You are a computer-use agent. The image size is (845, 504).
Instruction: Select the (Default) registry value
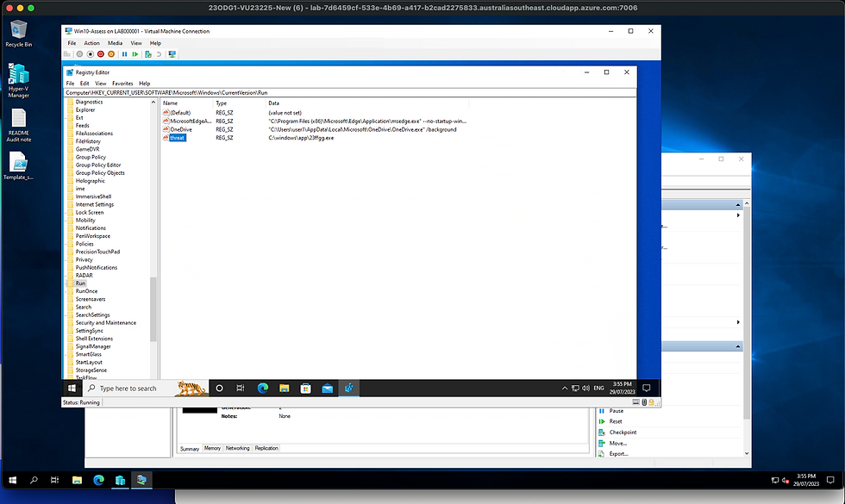pyautogui.click(x=180, y=113)
